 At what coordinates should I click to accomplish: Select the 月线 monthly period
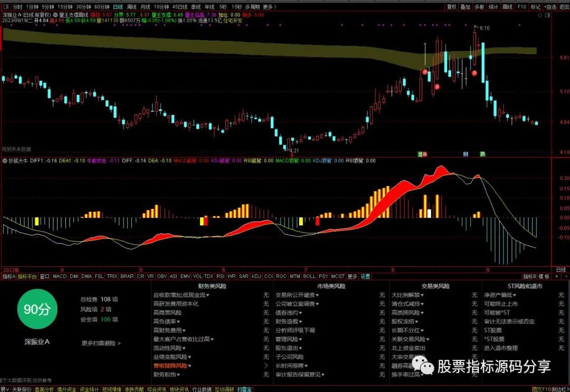[145, 6]
